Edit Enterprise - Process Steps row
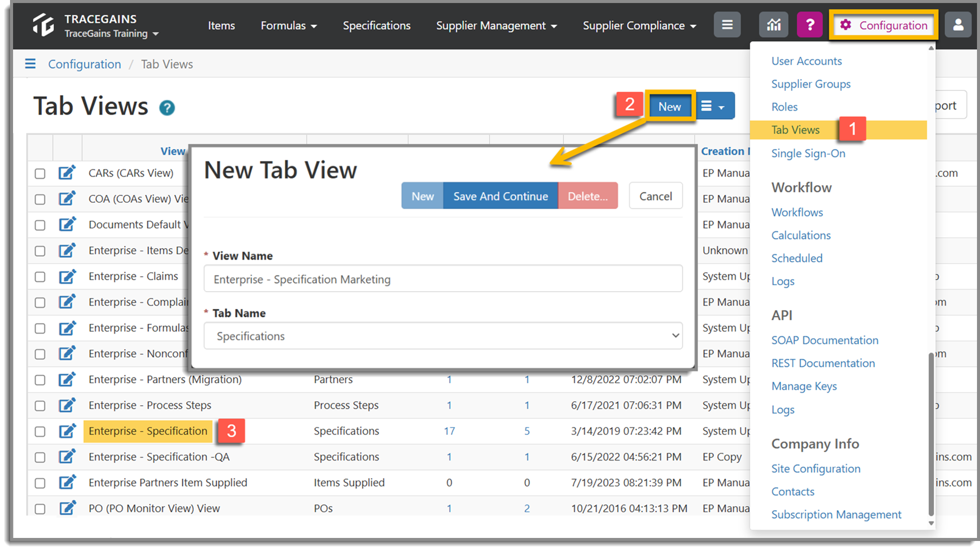980x551 pixels. (67, 405)
